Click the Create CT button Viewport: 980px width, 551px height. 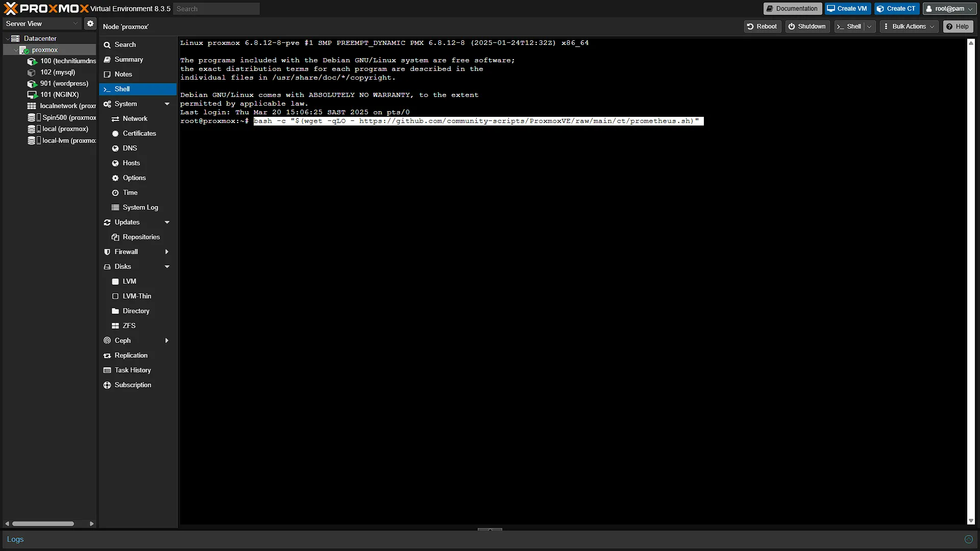[896, 9]
